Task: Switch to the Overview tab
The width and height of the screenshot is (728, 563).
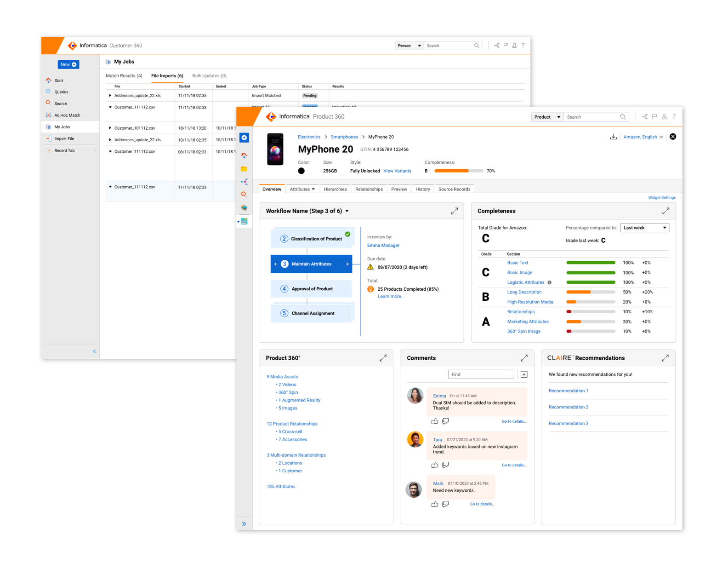Action: 272,189
